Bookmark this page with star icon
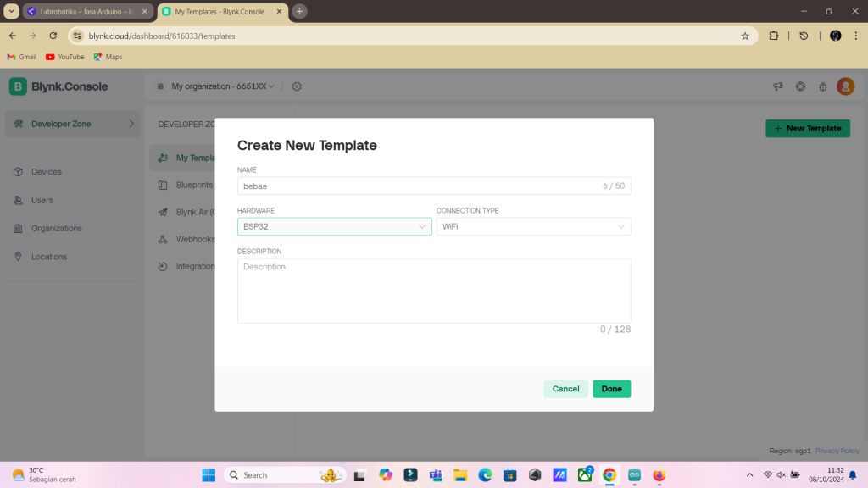Image resolution: width=868 pixels, height=488 pixels. (x=745, y=36)
